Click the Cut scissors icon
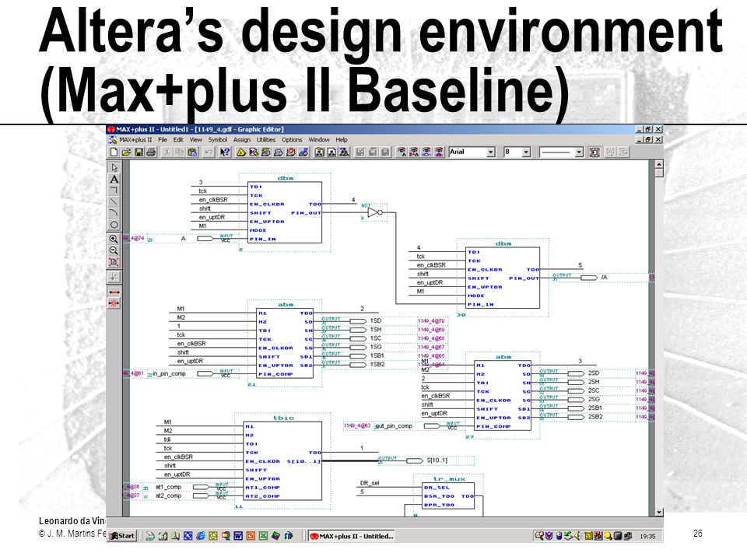This screenshot has width=747, height=560. (x=166, y=152)
